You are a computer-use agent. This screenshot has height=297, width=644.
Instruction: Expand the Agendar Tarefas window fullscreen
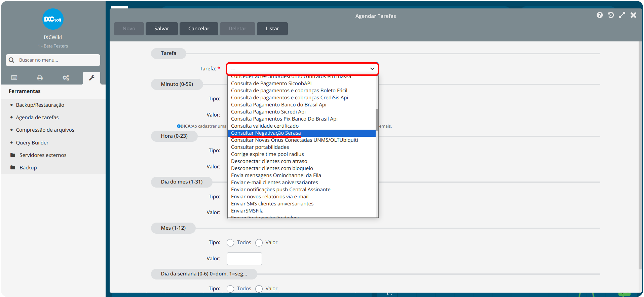pos(622,15)
